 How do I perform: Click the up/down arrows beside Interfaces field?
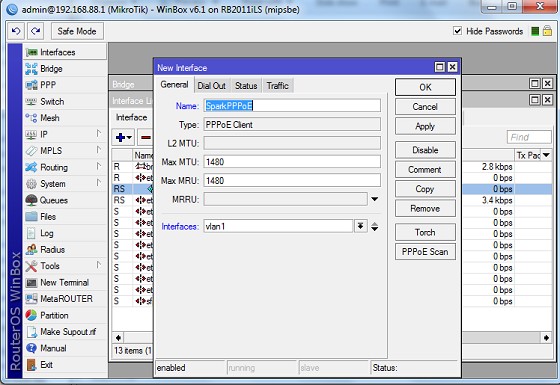pyautogui.click(x=374, y=226)
